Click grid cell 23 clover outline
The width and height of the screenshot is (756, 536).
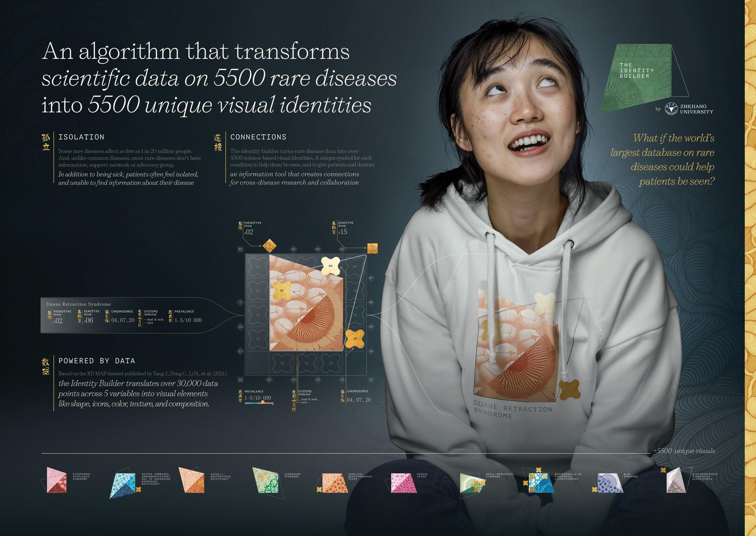(330, 363)
